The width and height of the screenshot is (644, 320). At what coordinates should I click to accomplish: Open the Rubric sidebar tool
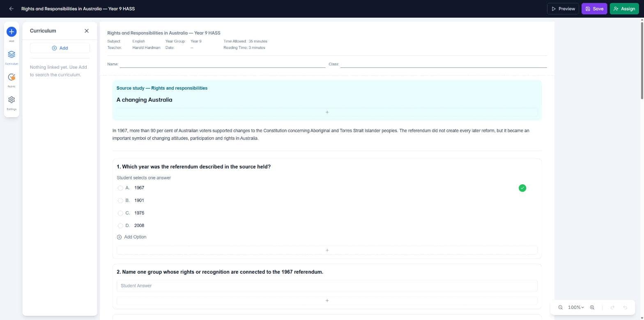tap(11, 77)
